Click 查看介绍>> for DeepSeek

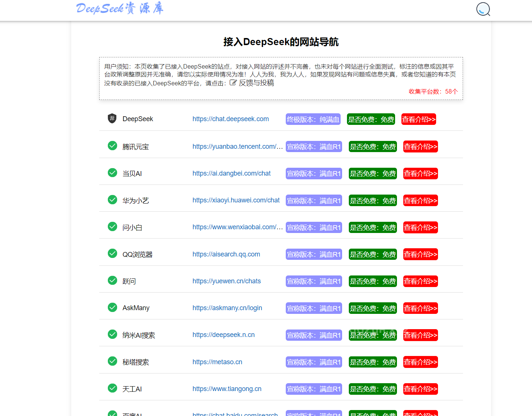(419, 119)
